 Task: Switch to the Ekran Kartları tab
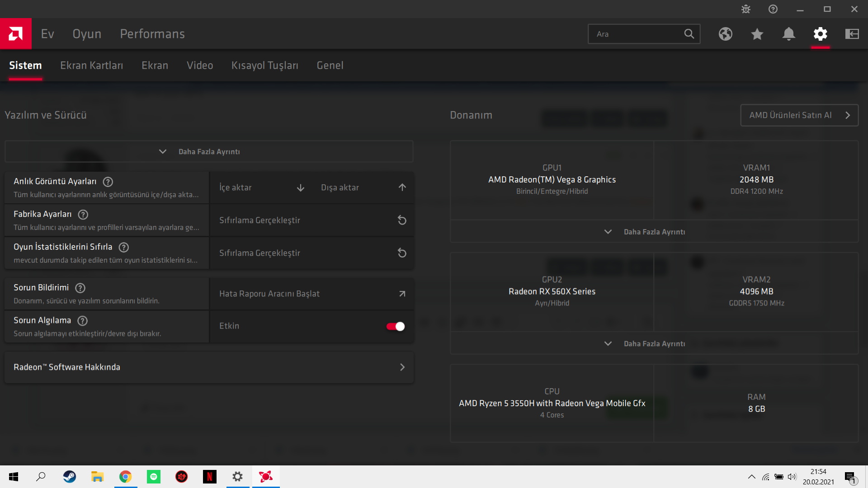pyautogui.click(x=92, y=66)
